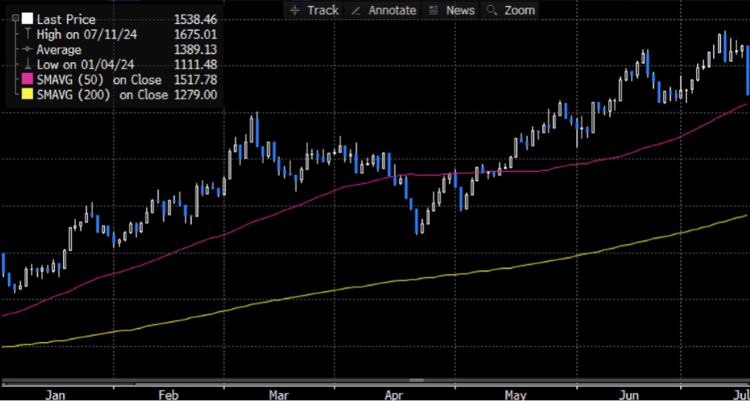Click the News list icon

pyautogui.click(x=432, y=9)
